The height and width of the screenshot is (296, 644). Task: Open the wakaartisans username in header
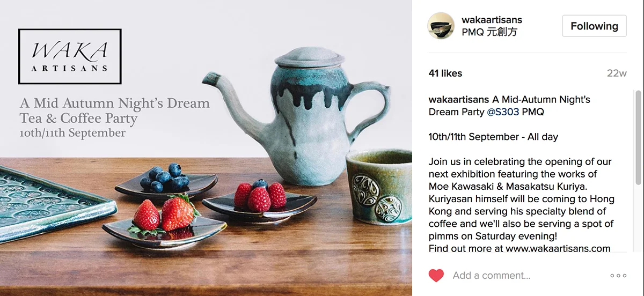pyautogui.click(x=492, y=20)
